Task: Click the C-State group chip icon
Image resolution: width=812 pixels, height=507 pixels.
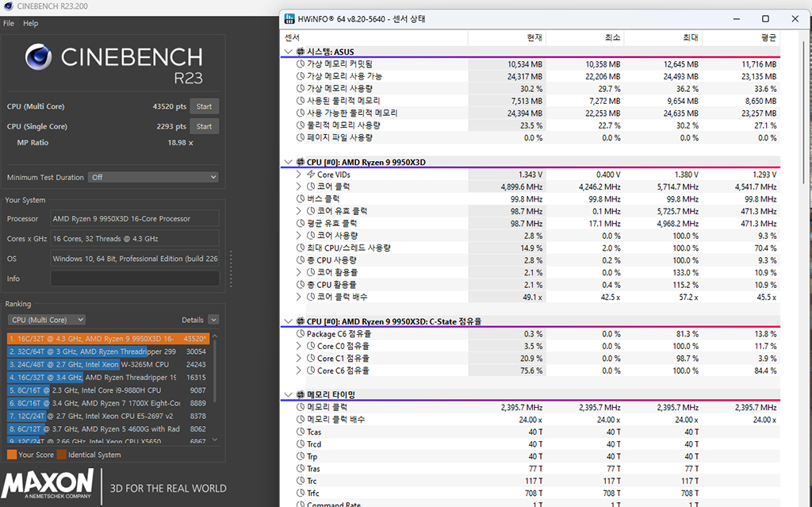Action: point(301,321)
